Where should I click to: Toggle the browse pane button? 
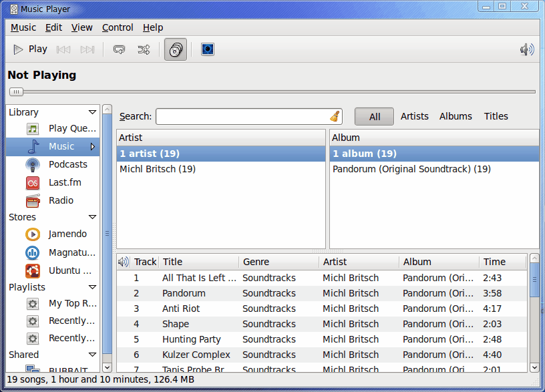pyautogui.click(x=176, y=49)
